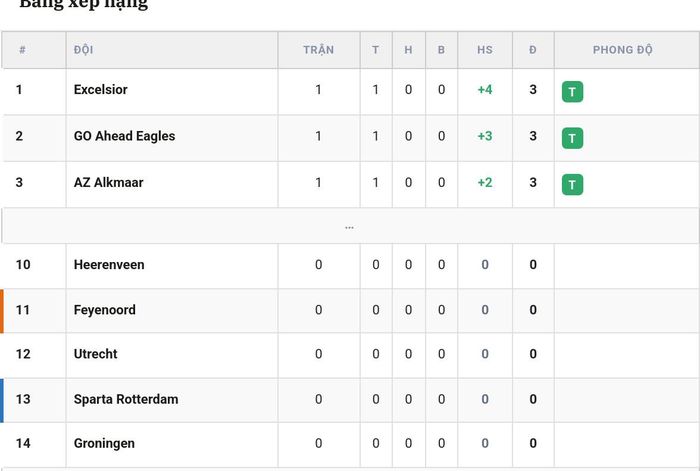Click the Groningen team name
Viewport: 700px width, 471px height.
coord(104,443)
